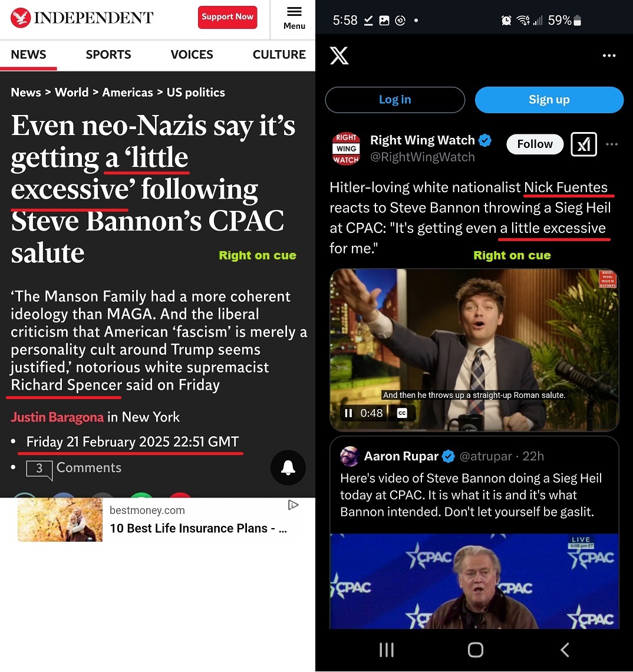Image resolution: width=633 pixels, height=672 pixels.
Task: Switch to the SPORTS tab
Action: tap(108, 54)
